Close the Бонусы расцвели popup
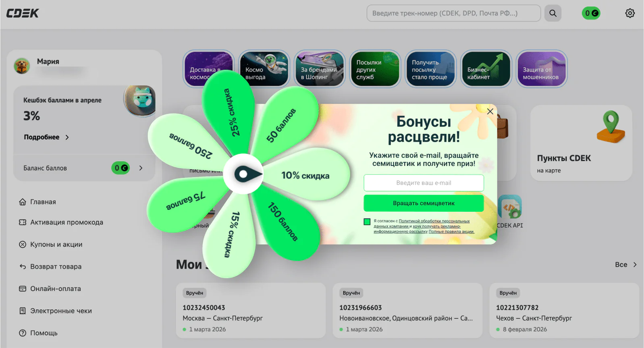 (x=490, y=112)
